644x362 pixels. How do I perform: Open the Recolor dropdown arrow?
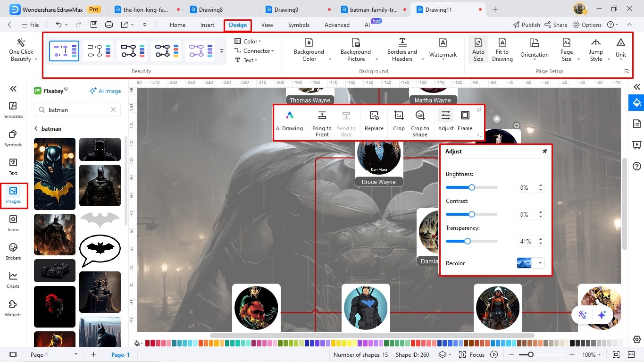(x=540, y=263)
